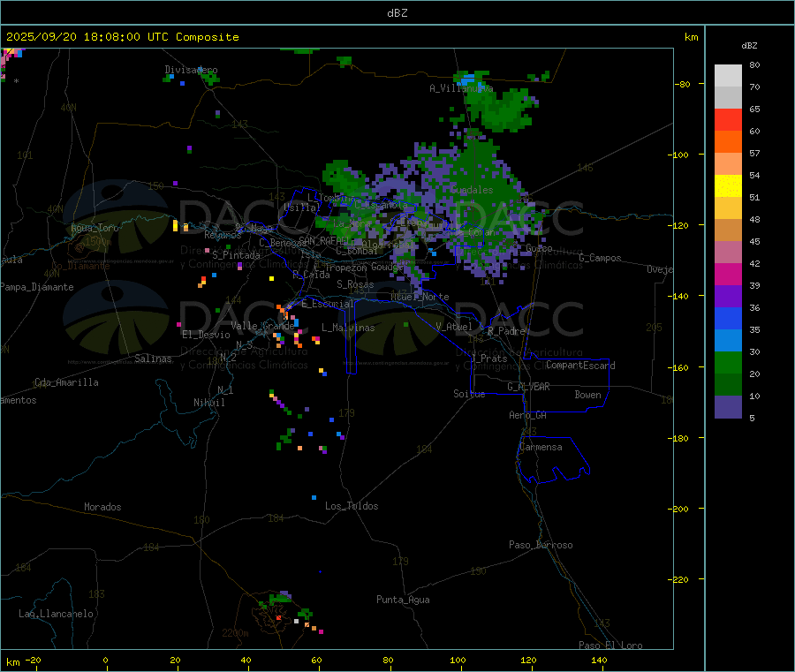Viewport: 795px width, 672px height.
Task: Click the Los_Toldos location label
Action: pyautogui.click(x=352, y=506)
